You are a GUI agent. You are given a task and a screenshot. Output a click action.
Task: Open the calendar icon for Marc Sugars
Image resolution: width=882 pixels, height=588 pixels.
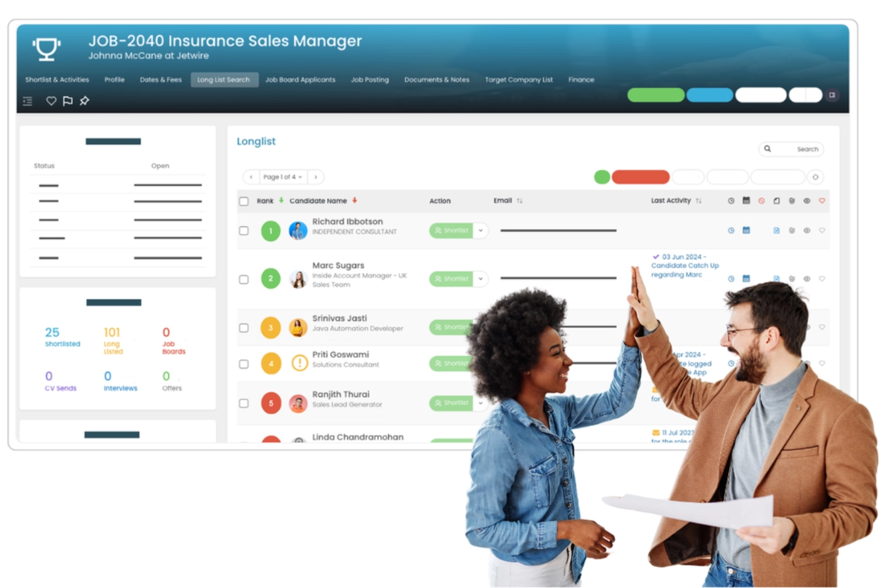point(746,278)
